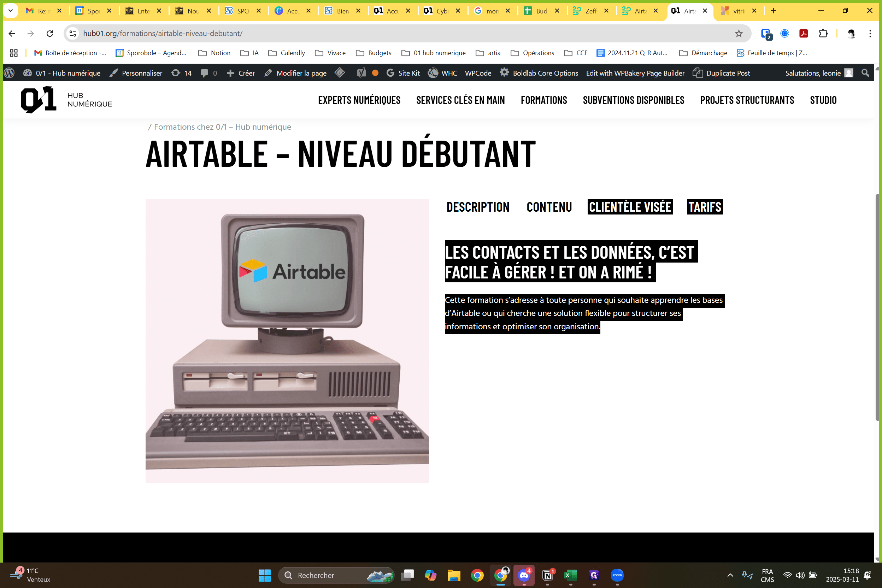This screenshot has height=588, width=882.
Task: Open the Adobe Acrobat extension icon
Action: pos(803,33)
